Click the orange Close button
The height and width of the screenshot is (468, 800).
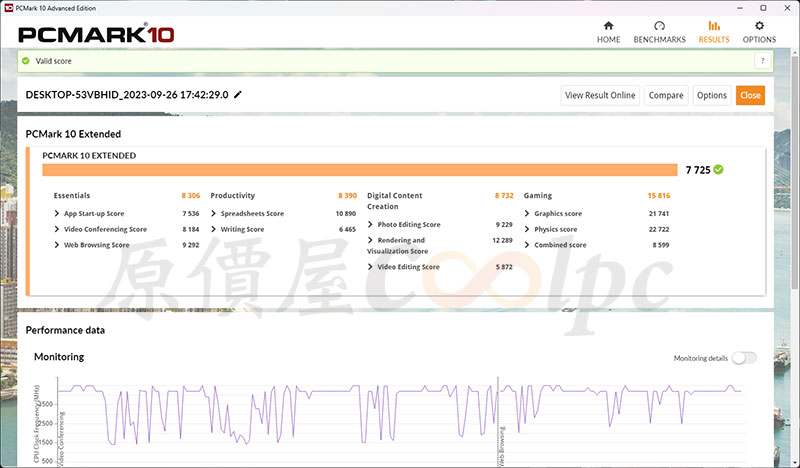point(750,95)
